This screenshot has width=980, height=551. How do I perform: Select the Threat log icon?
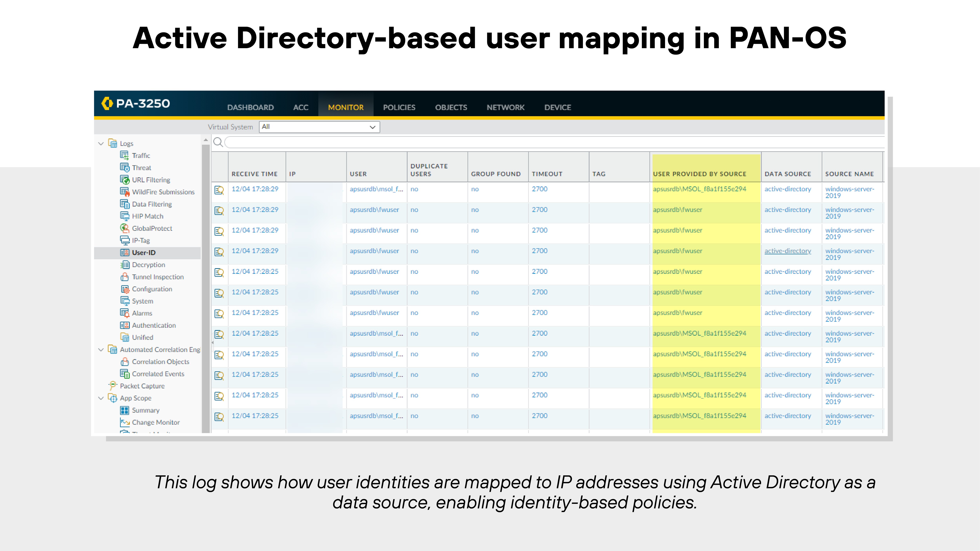(125, 167)
